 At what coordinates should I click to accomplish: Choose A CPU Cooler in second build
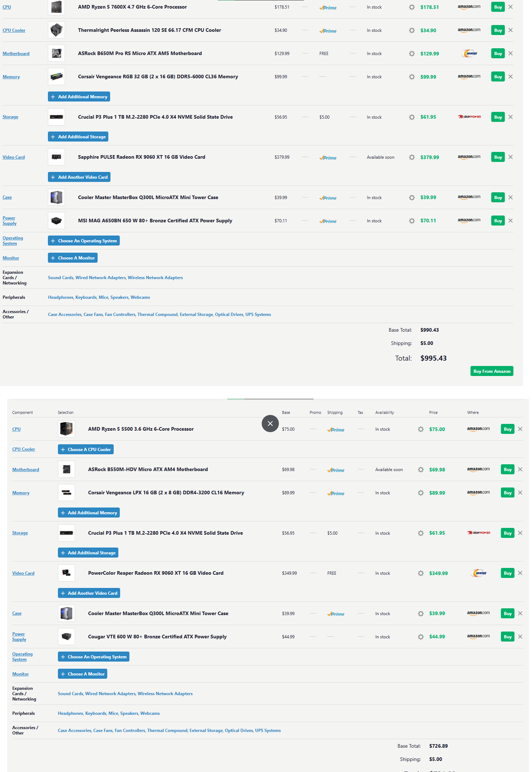(86, 450)
